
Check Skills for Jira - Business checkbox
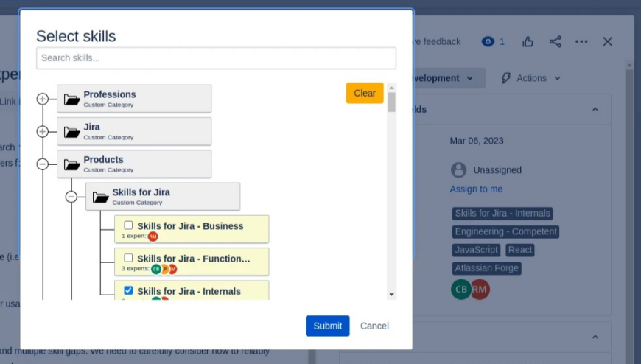click(x=128, y=225)
